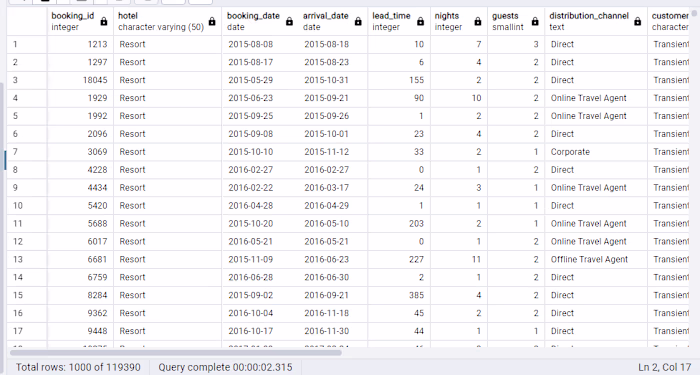The width and height of the screenshot is (700, 375).
Task: Click booking_id cell 9448
Action: 80,331
